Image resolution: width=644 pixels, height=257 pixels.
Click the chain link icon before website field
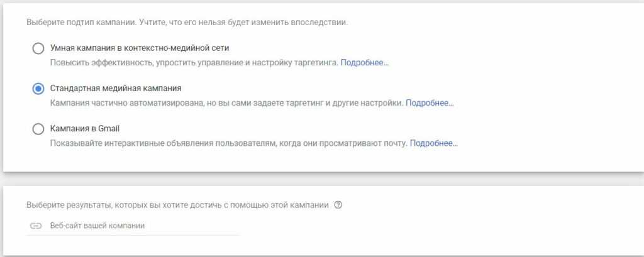[35, 226]
